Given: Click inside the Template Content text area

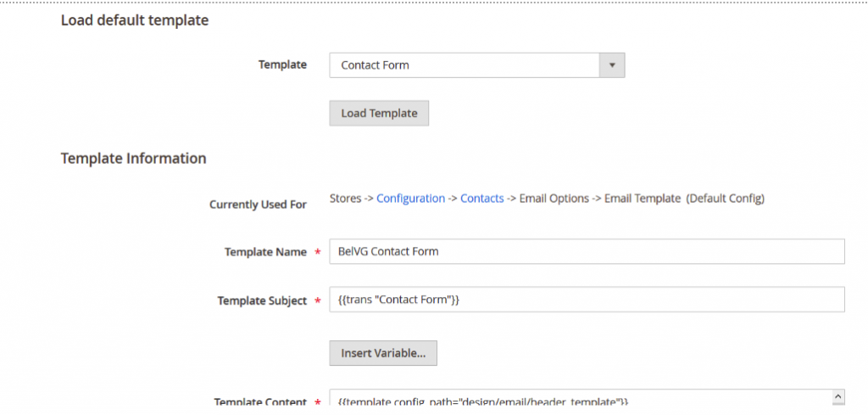Looking at the screenshot, I should 576,401.
